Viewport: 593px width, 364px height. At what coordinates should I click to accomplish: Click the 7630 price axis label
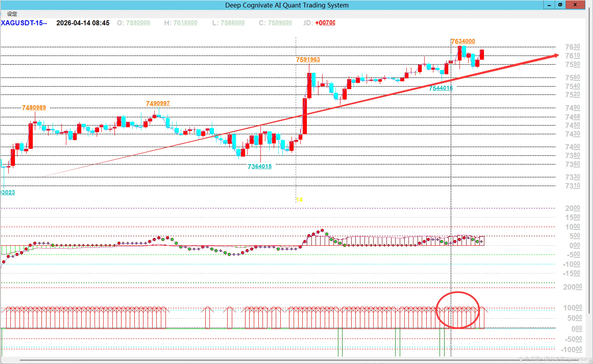pos(572,47)
